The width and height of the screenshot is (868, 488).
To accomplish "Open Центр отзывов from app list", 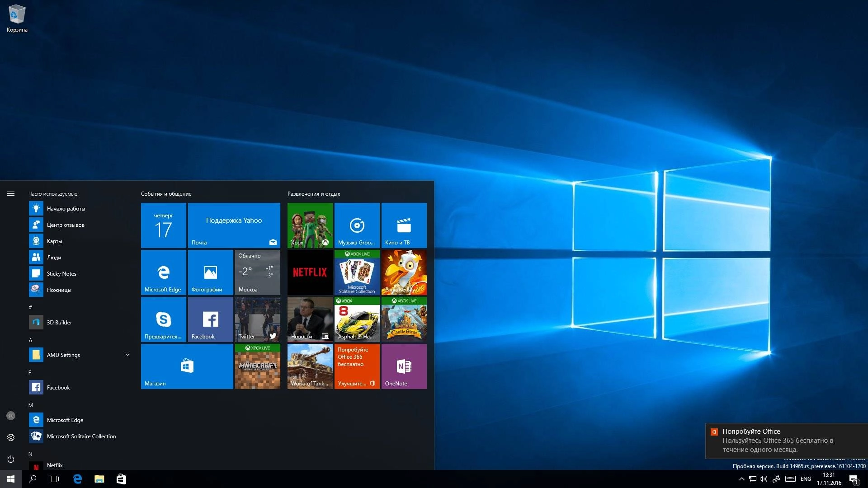I will (80, 225).
